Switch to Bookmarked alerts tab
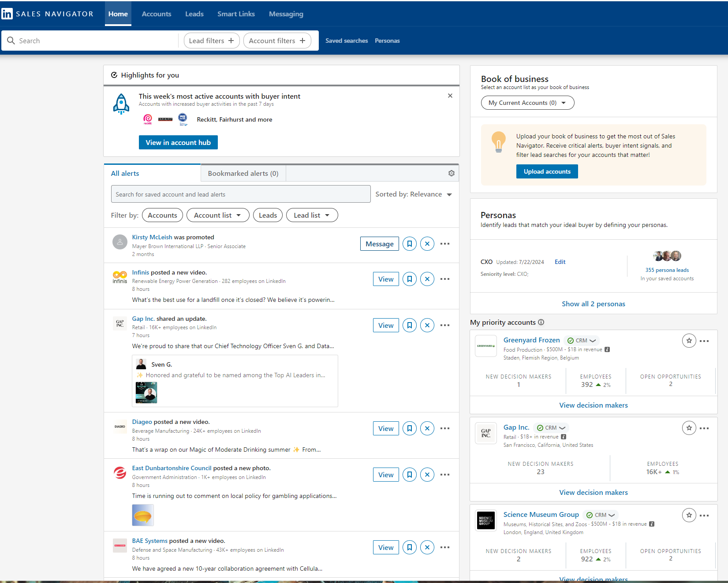 pos(243,173)
